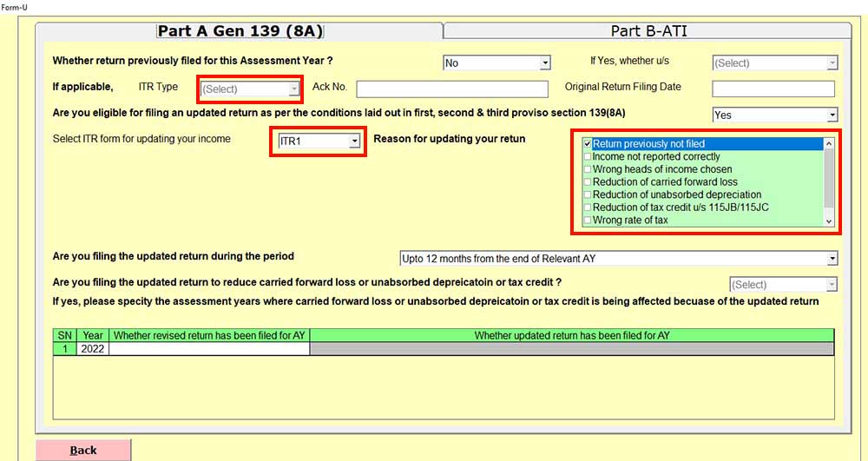Open the ITR1 form selection dropdown
The height and width of the screenshot is (461, 868).
point(319,141)
